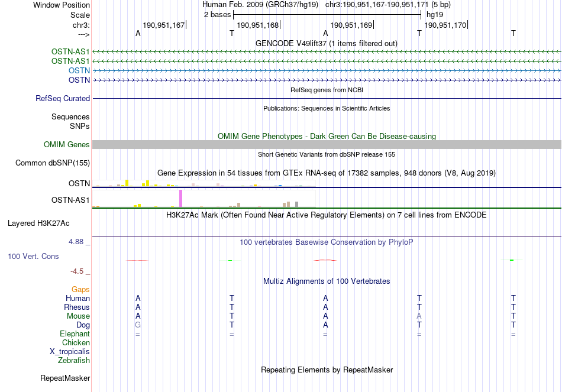Click position label 190,951,167 on the ruler

[x=163, y=25]
